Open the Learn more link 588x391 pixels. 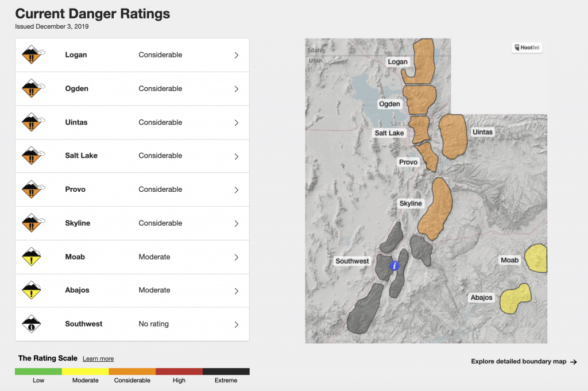click(98, 359)
